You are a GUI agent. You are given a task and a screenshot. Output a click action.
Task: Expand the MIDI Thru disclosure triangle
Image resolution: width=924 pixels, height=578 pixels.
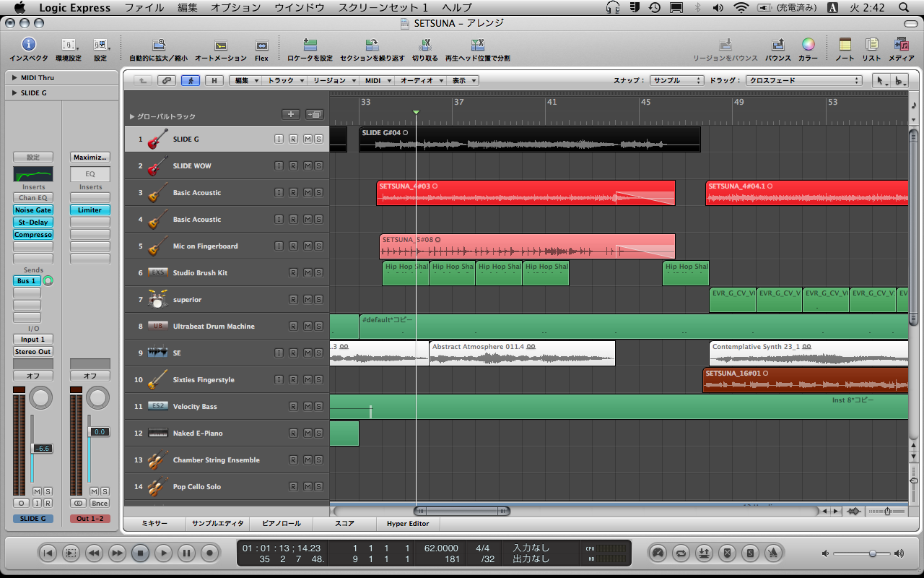coord(14,77)
